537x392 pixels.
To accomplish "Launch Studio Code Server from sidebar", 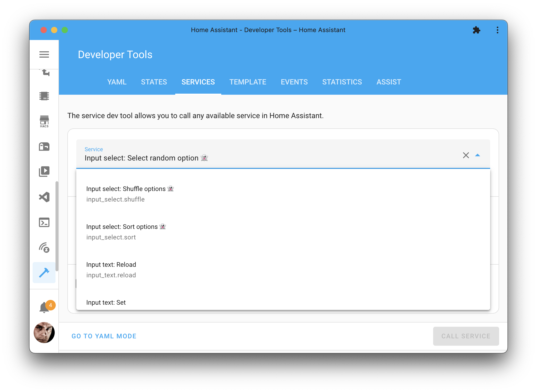I will [x=44, y=197].
